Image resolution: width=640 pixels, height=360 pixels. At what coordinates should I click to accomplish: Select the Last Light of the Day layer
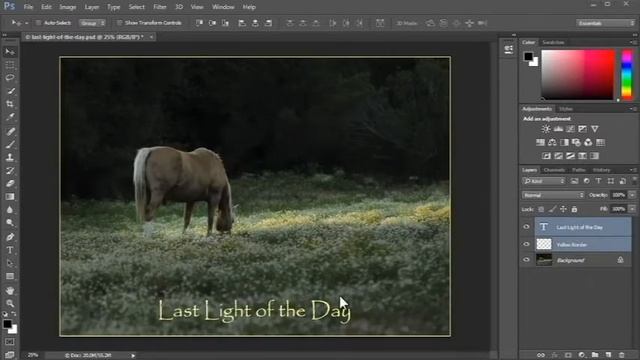583,227
